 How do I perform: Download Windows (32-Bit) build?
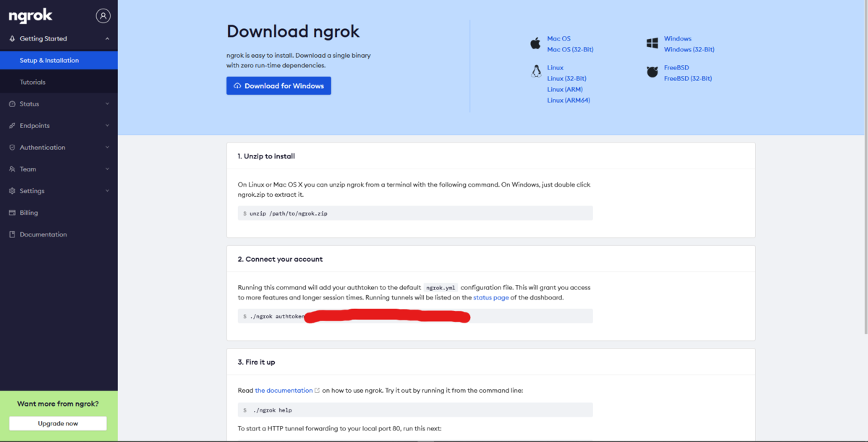[689, 50]
